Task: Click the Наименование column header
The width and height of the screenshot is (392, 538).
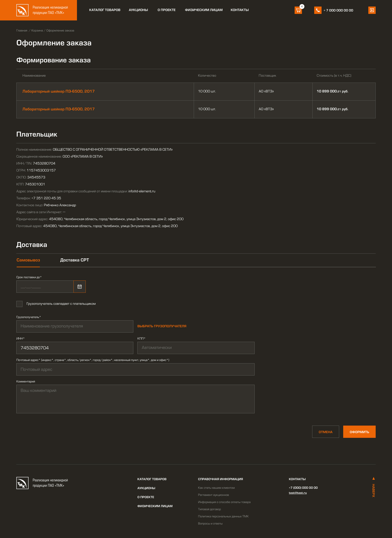Action: pyautogui.click(x=34, y=76)
